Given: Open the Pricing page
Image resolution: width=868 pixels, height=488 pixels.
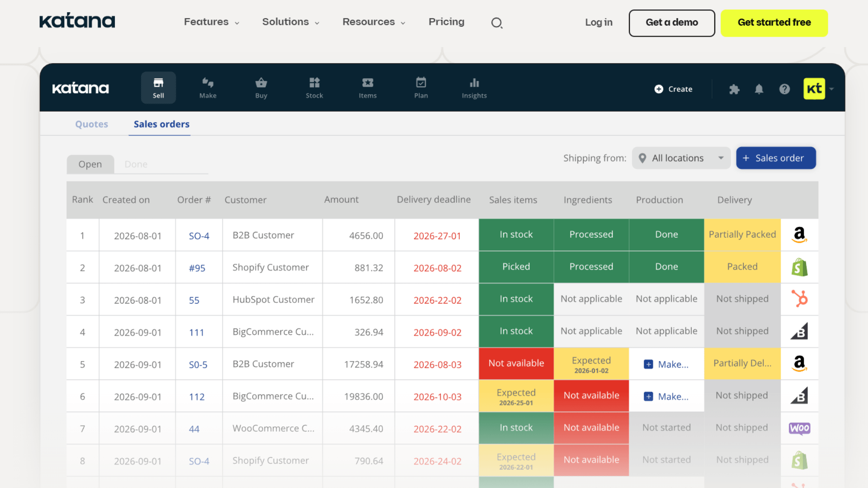Looking at the screenshot, I should point(446,22).
